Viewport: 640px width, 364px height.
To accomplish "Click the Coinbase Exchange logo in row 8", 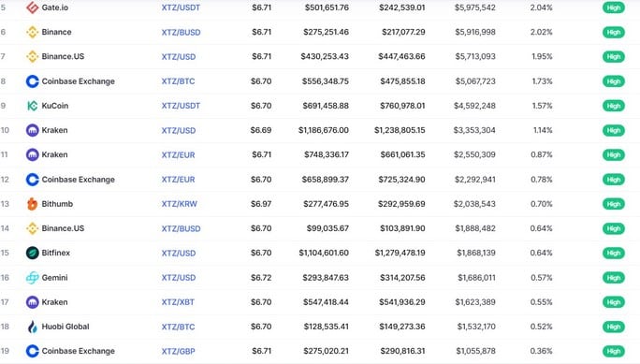I will coord(32,81).
